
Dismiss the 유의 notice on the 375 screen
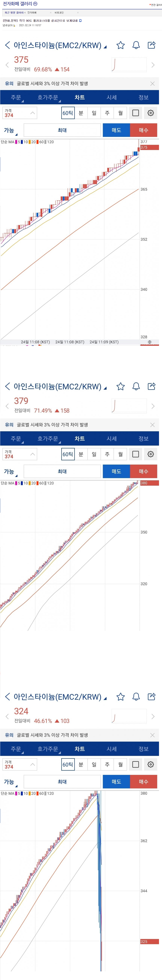(152, 84)
